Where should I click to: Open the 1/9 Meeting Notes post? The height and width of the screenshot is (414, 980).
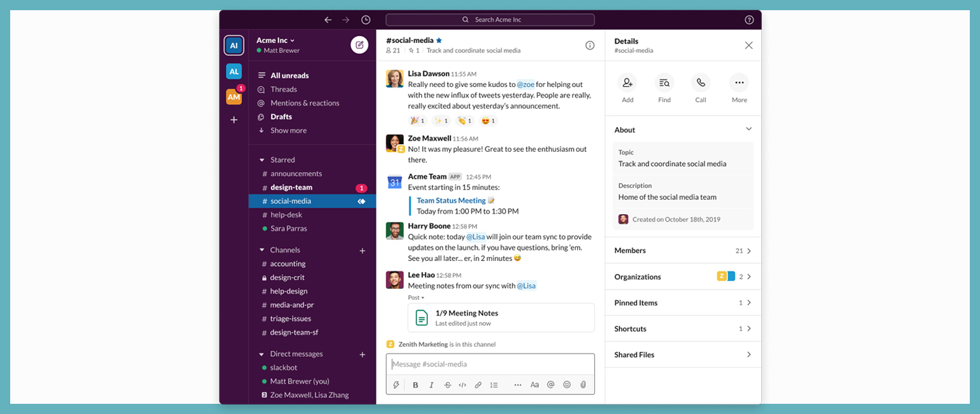point(501,317)
